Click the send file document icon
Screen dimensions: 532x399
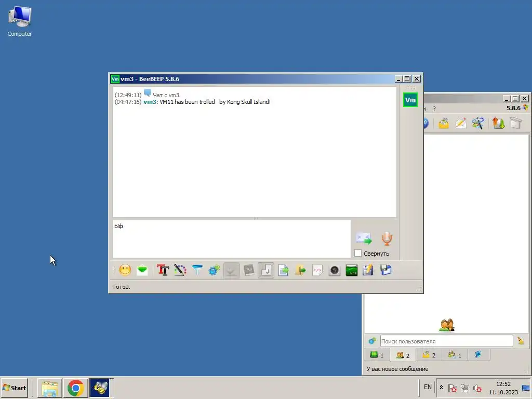coord(283,270)
